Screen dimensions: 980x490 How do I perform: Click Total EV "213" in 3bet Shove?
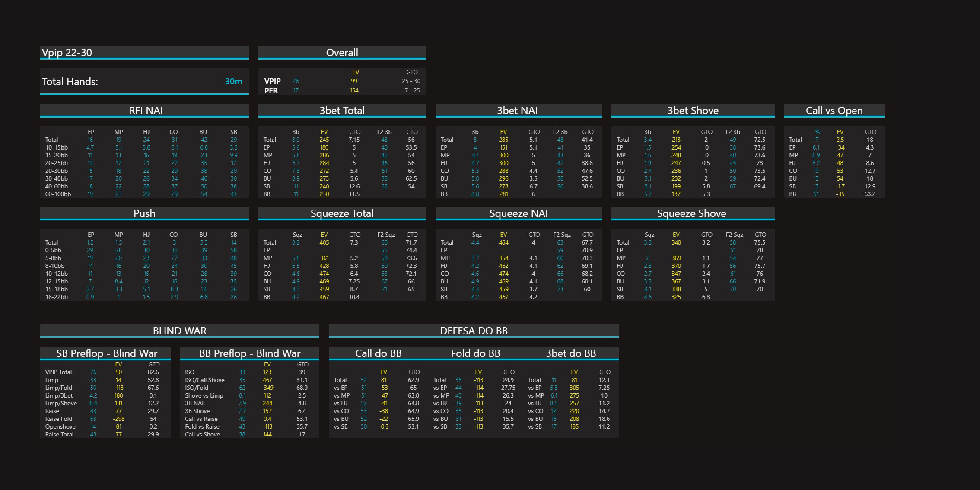(x=676, y=140)
